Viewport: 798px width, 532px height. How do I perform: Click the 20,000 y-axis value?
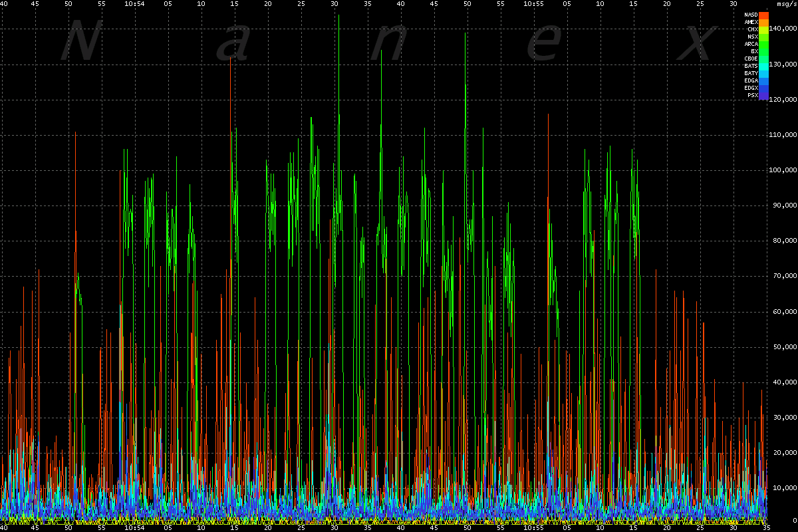(x=786, y=452)
